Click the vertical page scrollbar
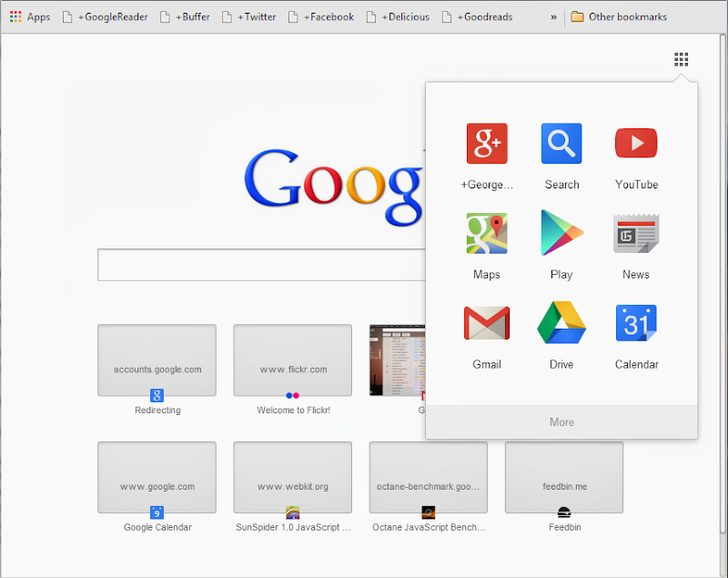728x578 pixels. coord(723,283)
